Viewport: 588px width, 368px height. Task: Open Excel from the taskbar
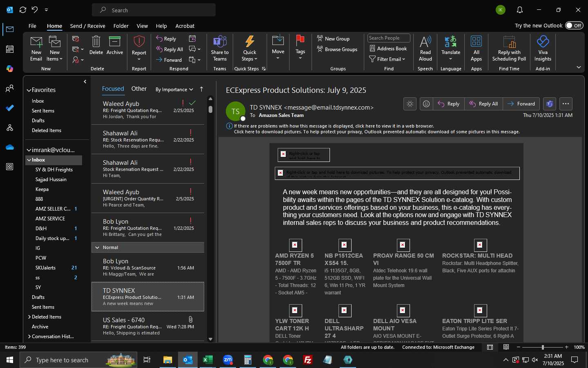pos(207,360)
